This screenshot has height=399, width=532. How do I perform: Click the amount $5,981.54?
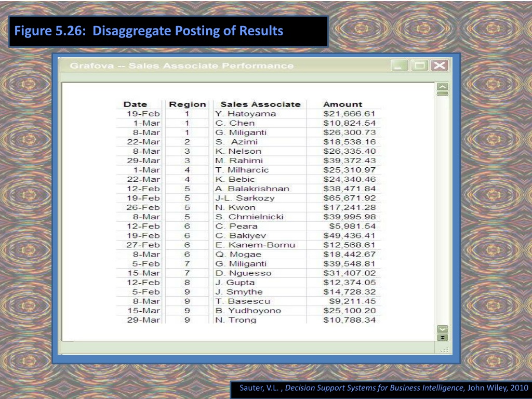tap(352, 227)
